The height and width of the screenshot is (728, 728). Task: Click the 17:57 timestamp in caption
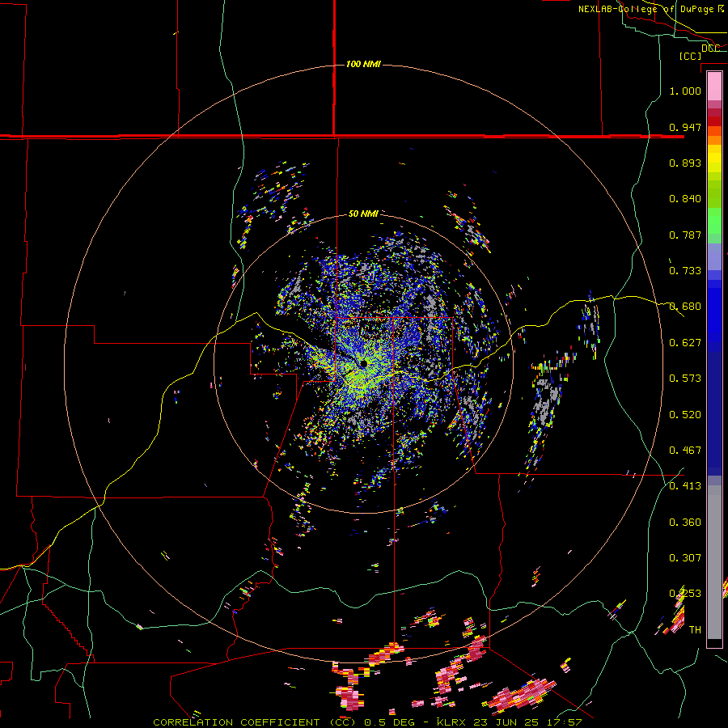563,722
